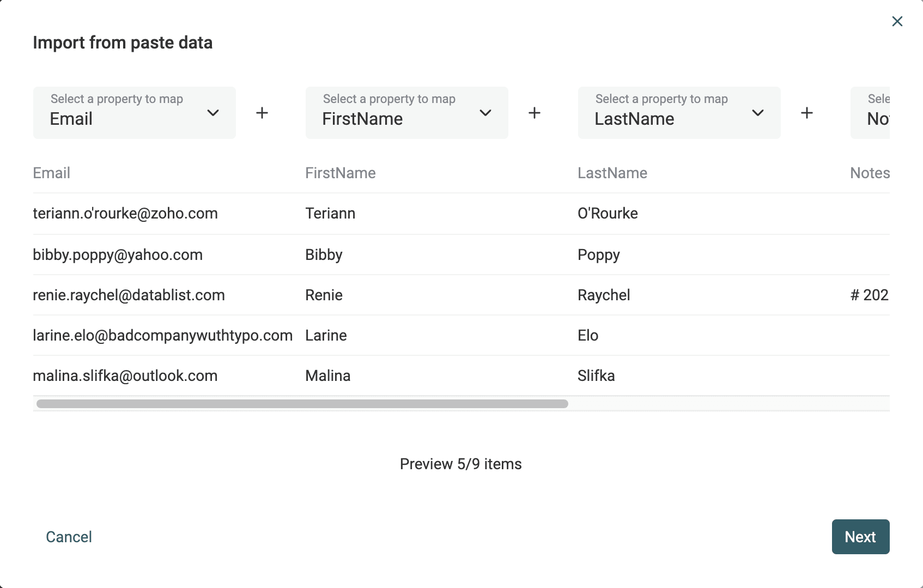Open the LastName property mapping dropdown

tap(679, 113)
